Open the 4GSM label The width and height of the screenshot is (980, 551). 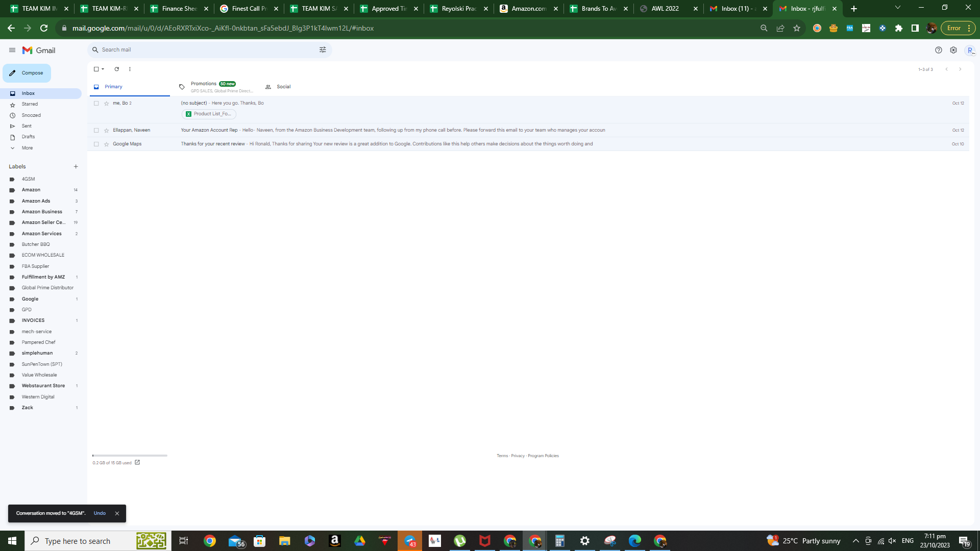28,179
